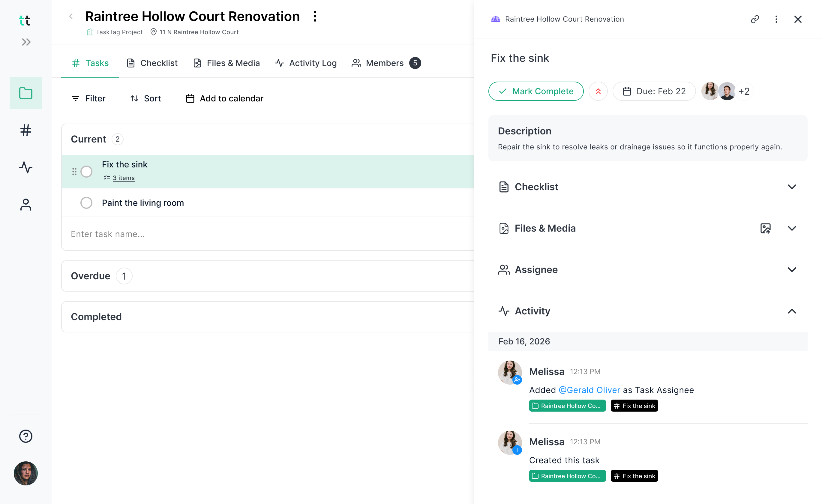Image resolution: width=822 pixels, height=504 pixels.
Task: Open the 3 items checklist link
Action: coord(123,178)
